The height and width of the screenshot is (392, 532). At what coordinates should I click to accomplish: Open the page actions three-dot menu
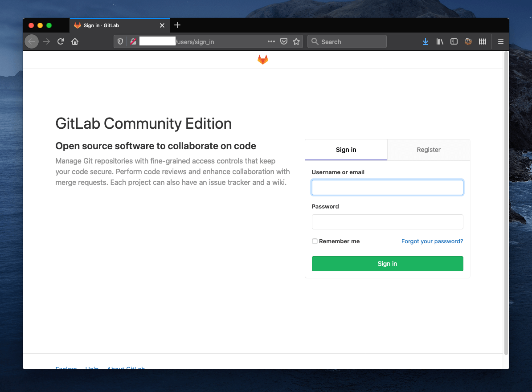pyautogui.click(x=271, y=42)
